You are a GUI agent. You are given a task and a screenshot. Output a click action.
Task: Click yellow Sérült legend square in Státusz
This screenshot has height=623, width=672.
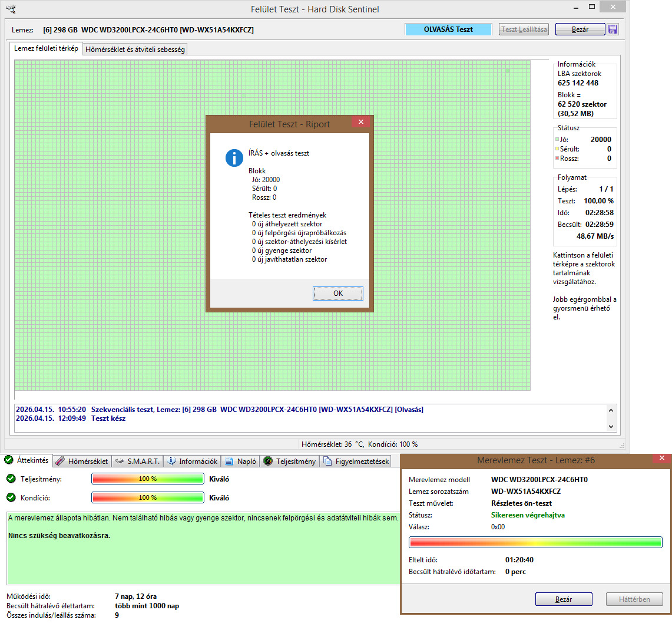[x=557, y=149]
